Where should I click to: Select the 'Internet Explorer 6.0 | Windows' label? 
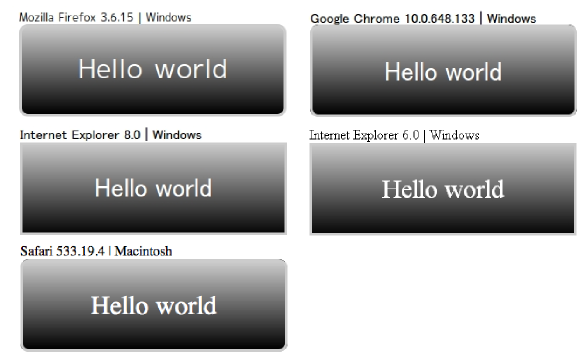[394, 135]
